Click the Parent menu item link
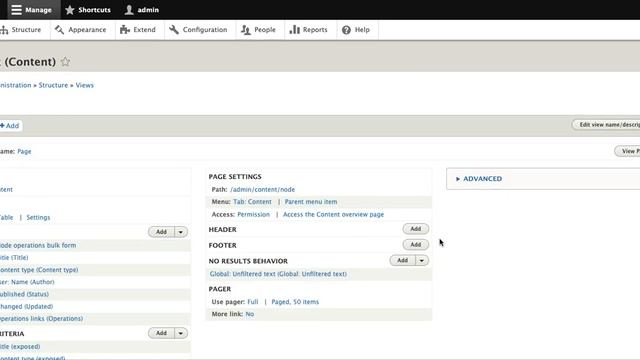 tap(311, 202)
